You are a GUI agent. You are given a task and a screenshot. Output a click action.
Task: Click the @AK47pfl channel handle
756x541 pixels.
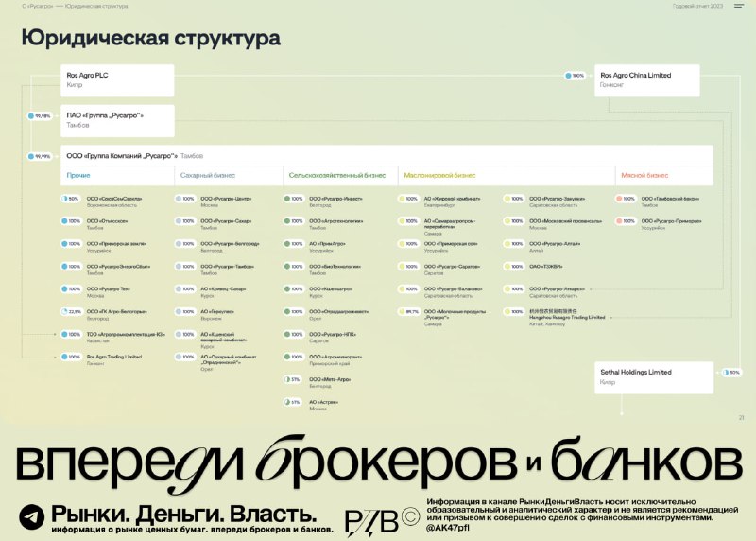click(447, 528)
